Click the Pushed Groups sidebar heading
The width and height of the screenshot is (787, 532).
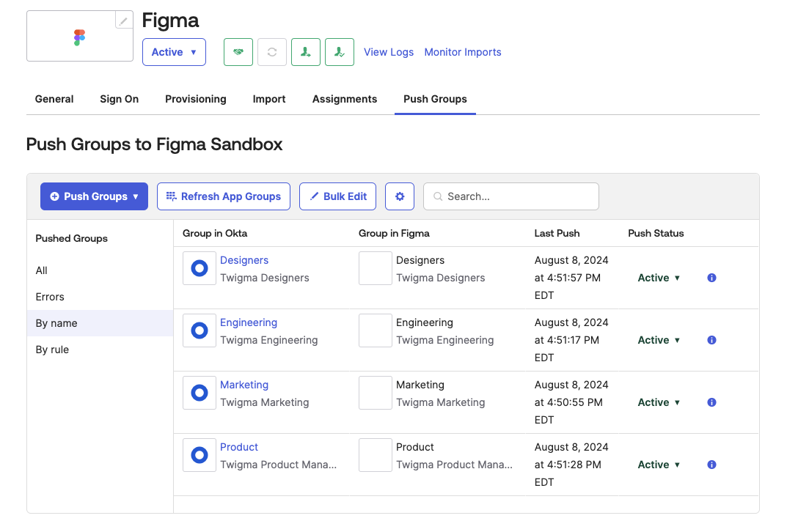click(72, 238)
